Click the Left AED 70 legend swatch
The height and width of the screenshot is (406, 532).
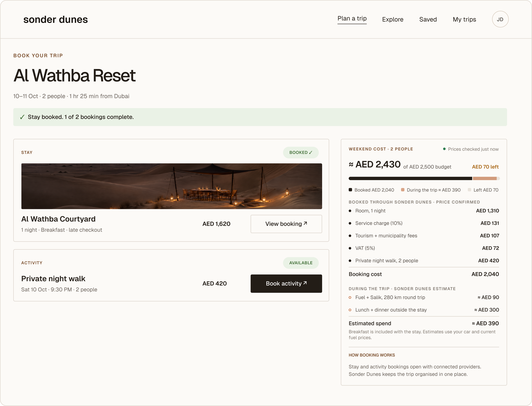469,190
